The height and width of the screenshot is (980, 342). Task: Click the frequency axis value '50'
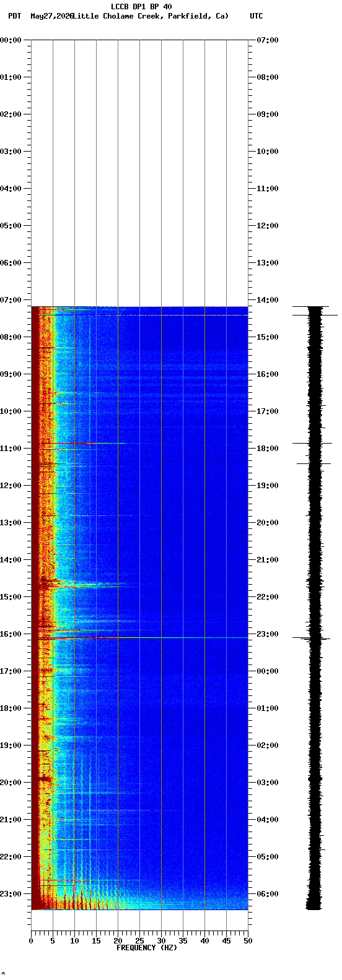point(248,942)
